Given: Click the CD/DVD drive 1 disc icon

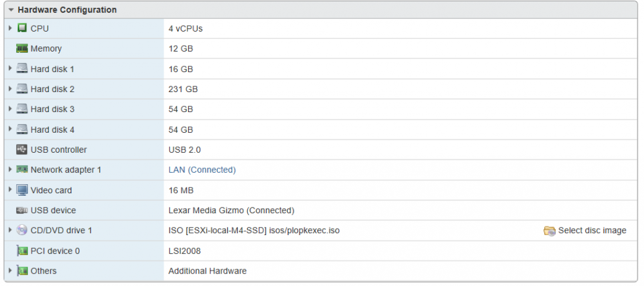Looking at the screenshot, I should tap(22, 230).
